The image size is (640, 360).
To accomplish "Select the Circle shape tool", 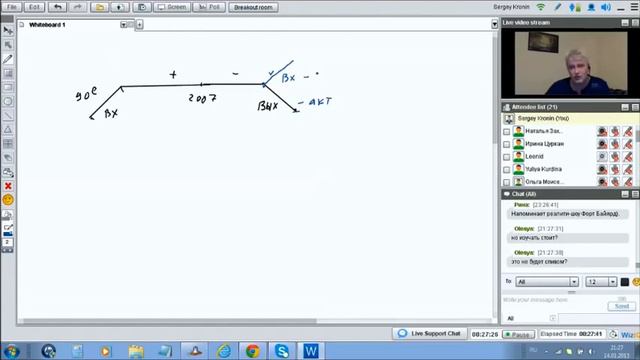I will pyautogui.click(x=8, y=101).
